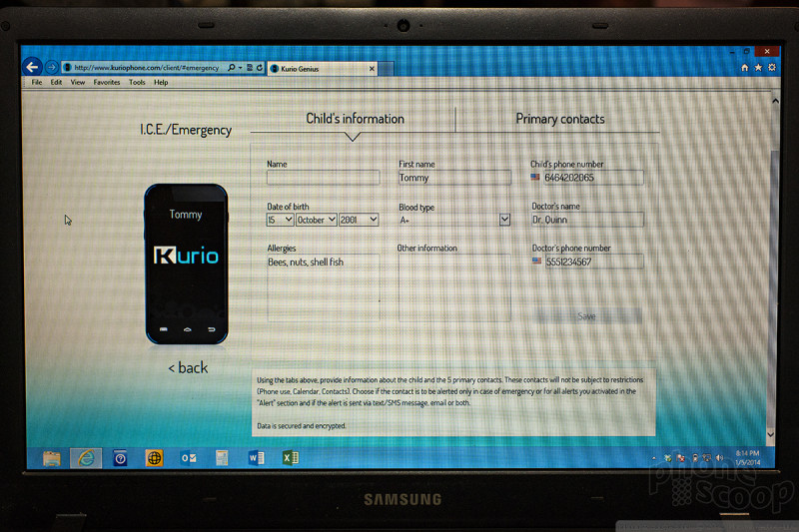Screen dimensions: 799x532
Task: Click the address bar search magnifier icon
Action: pyautogui.click(x=232, y=67)
